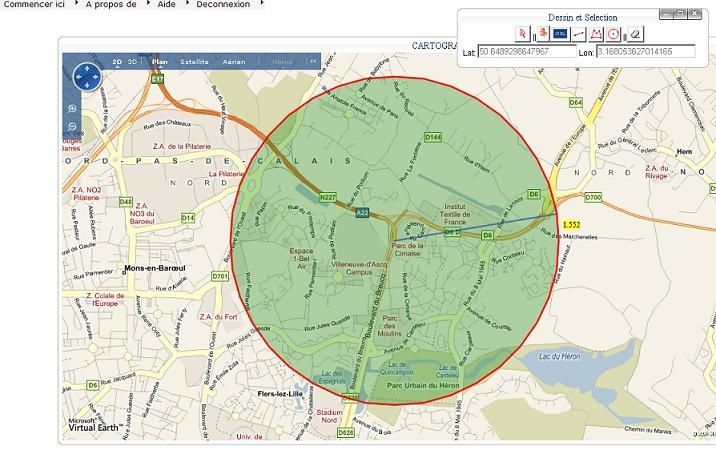Collapse the map toolbar with double chevron
Screen dimensions: 716x450
coord(313,61)
